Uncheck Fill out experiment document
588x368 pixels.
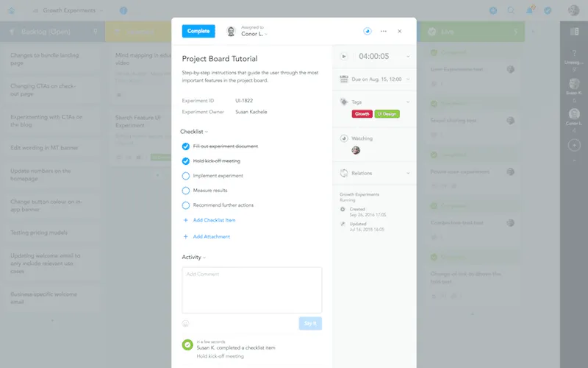pos(186,146)
